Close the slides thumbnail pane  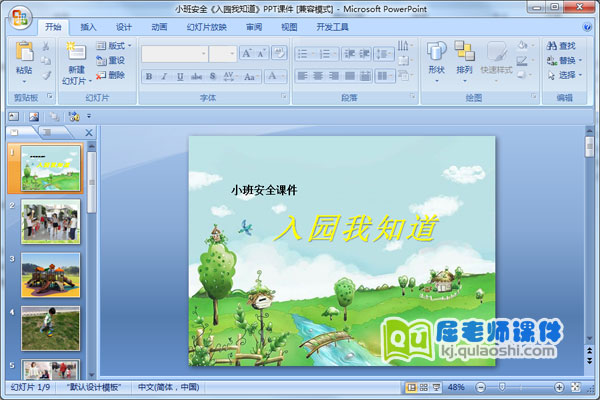[x=89, y=132]
